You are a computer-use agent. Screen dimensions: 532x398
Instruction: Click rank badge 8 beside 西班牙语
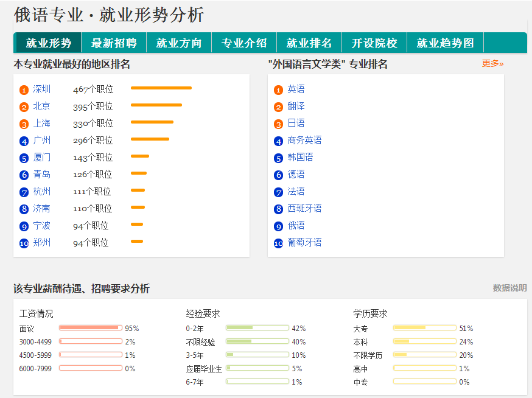278,209
